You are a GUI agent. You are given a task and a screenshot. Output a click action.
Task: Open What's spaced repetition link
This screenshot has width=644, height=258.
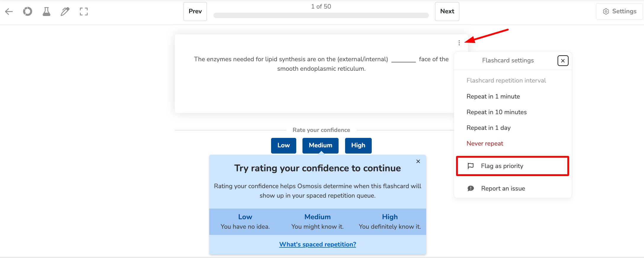coord(318,244)
